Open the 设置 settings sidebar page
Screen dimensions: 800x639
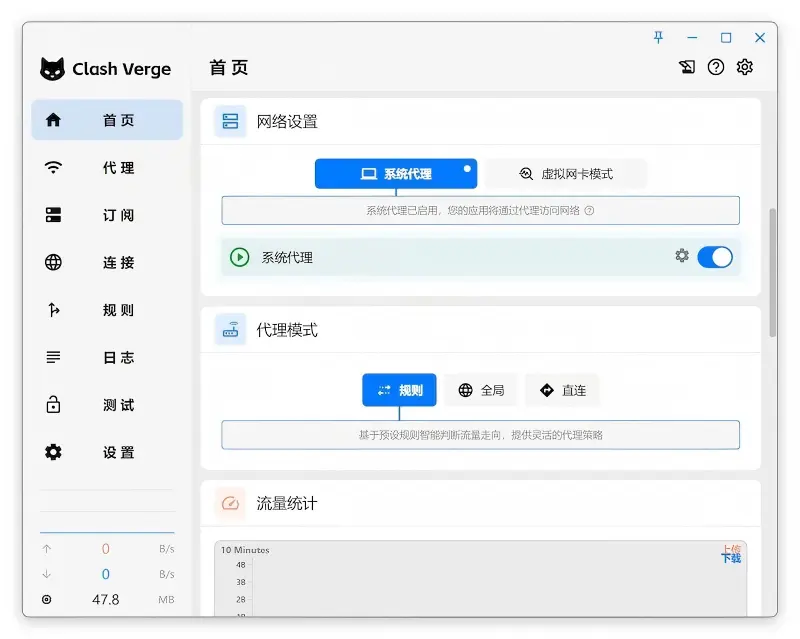pyautogui.click(x=107, y=452)
